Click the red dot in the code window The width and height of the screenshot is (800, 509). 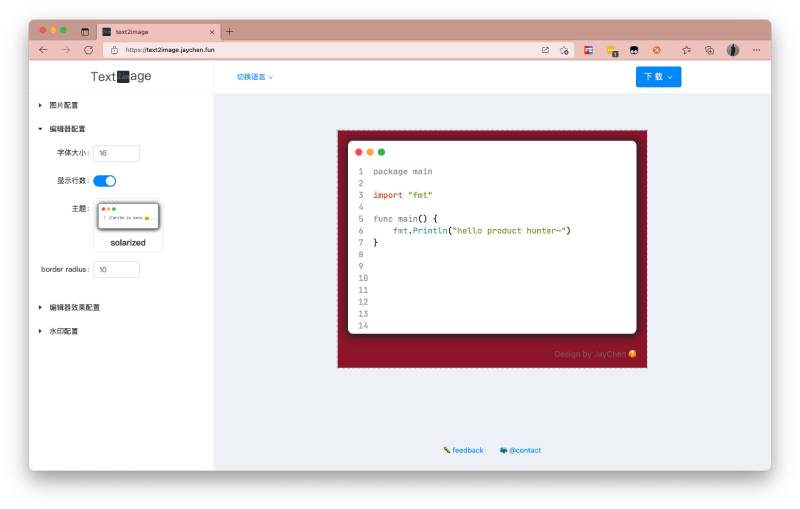(x=359, y=152)
